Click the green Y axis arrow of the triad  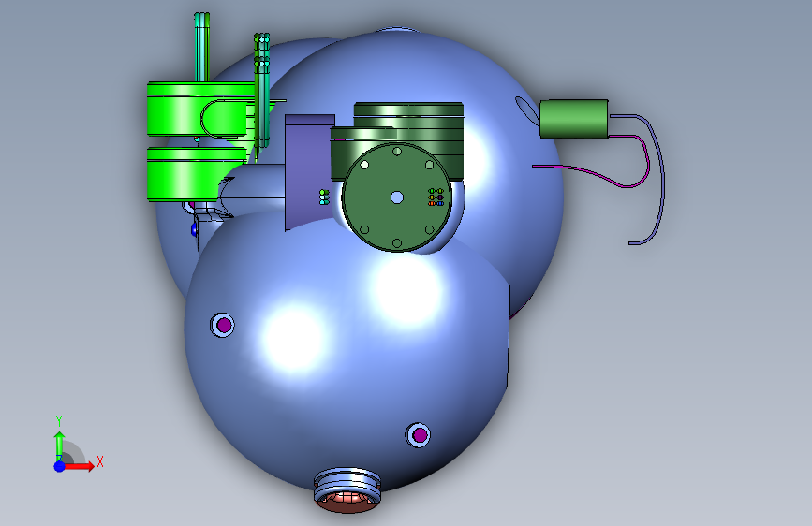(59, 446)
